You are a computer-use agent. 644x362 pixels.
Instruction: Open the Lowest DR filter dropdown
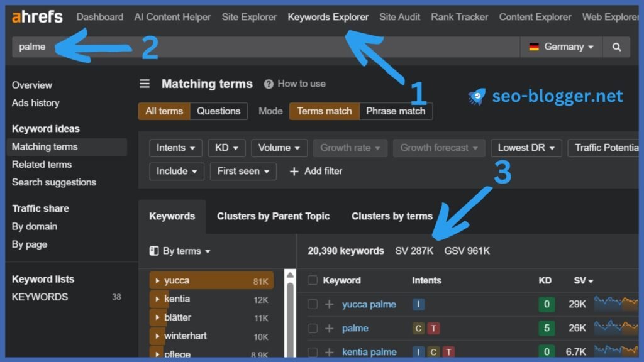[x=526, y=148]
